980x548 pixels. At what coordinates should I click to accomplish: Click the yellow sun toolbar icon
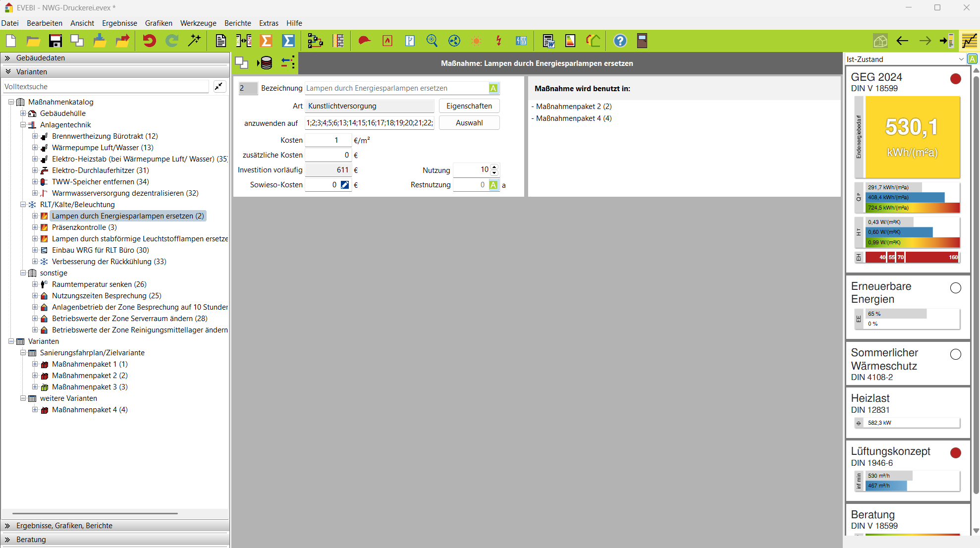pyautogui.click(x=476, y=41)
